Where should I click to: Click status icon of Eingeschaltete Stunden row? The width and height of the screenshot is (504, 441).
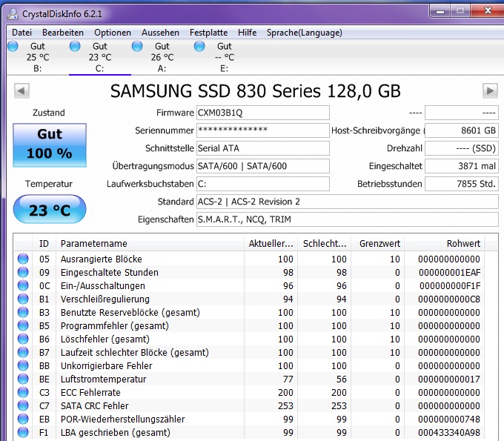click(23, 272)
